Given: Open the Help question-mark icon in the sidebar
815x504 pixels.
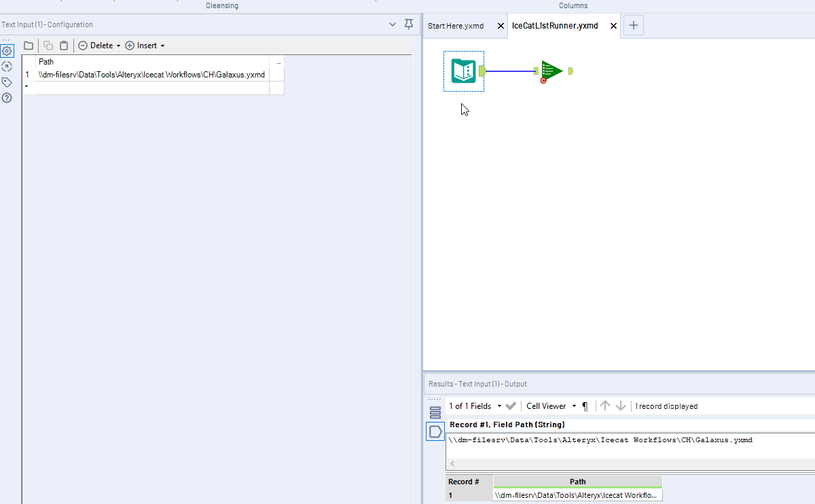Looking at the screenshot, I should pyautogui.click(x=7, y=98).
